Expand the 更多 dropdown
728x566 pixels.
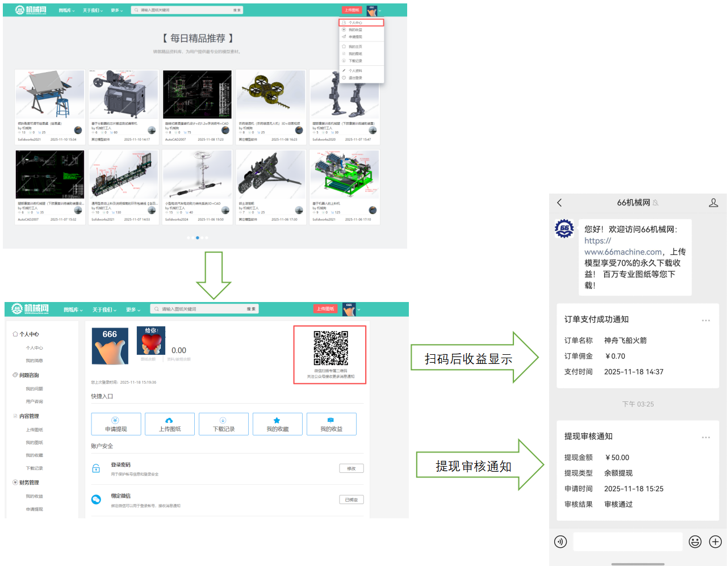[x=116, y=10]
